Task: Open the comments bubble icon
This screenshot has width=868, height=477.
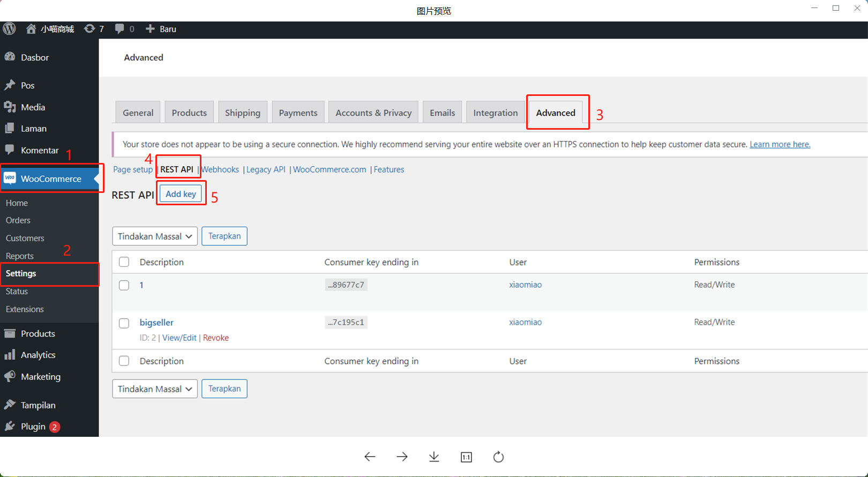Action: pos(119,28)
